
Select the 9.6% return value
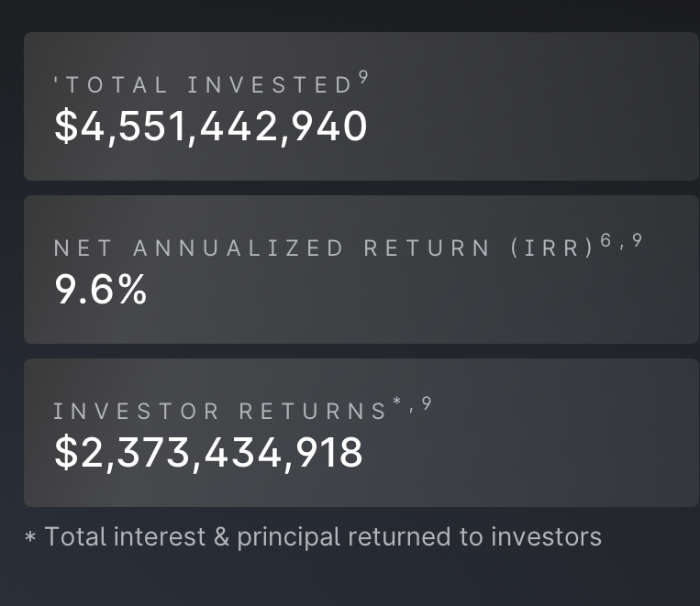coord(100,289)
